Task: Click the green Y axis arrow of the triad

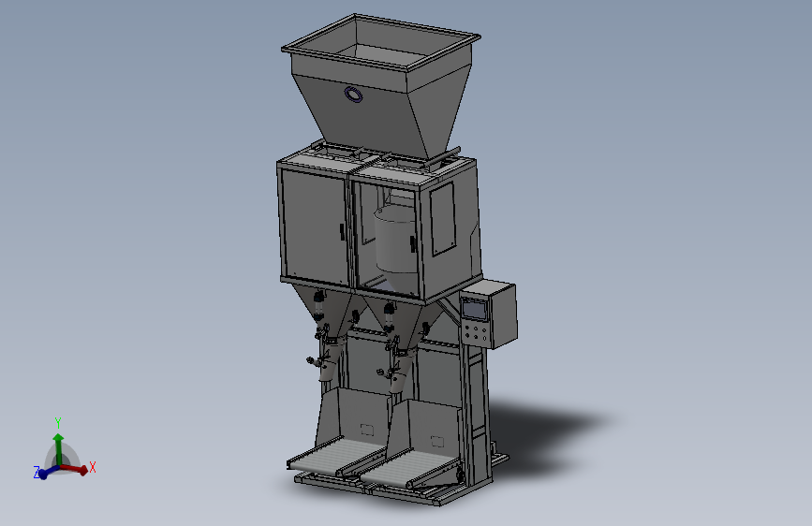Action: [x=58, y=449]
